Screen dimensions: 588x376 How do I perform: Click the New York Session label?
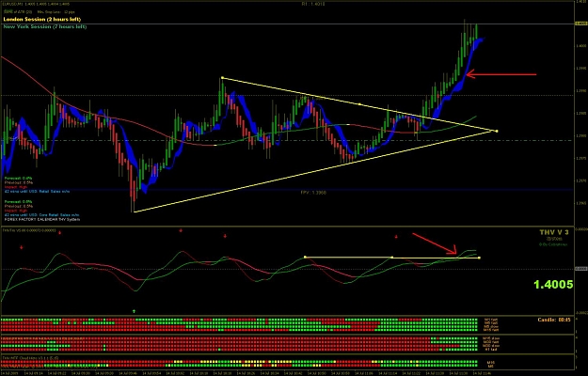[x=44, y=26]
